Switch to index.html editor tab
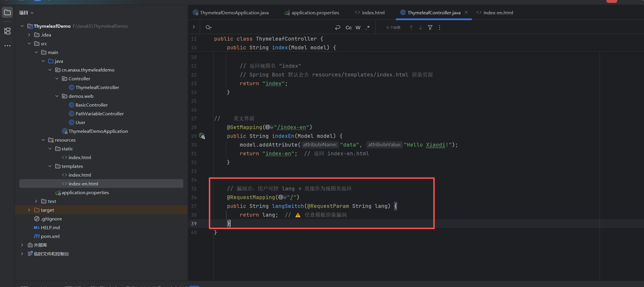The height and width of the screenshot is (287, 644). coord(370,13)
